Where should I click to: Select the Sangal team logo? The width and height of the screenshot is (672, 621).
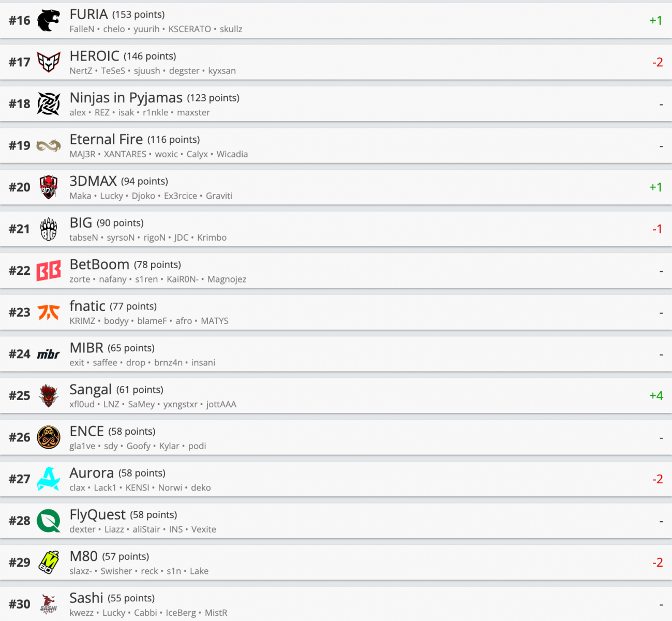(x=49, y=396)
